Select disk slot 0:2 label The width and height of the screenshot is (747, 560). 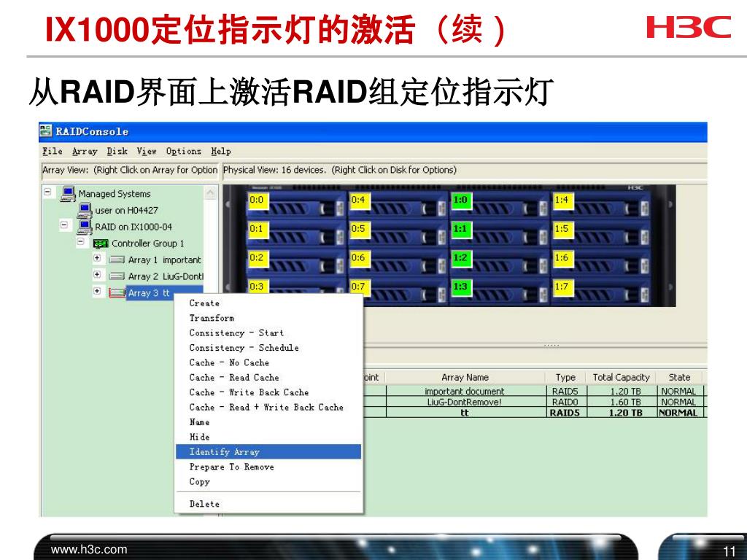pyautogui.click(x=258, y=257)
